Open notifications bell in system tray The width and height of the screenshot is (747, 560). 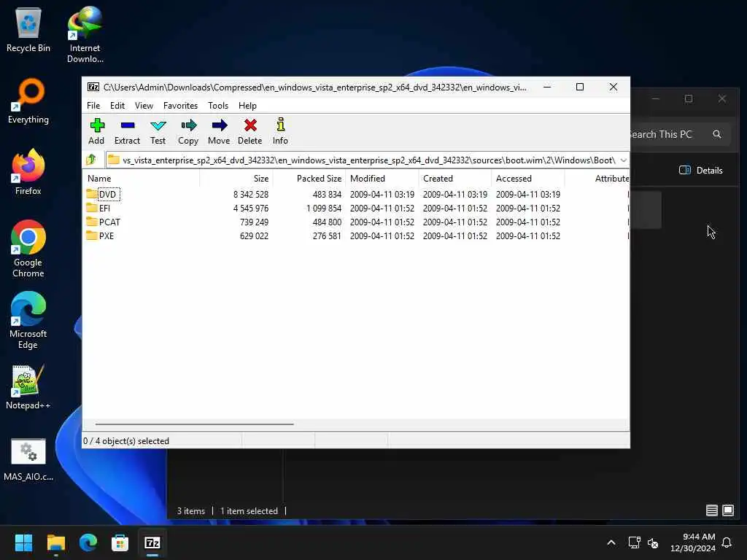click(x=727, y=542)
